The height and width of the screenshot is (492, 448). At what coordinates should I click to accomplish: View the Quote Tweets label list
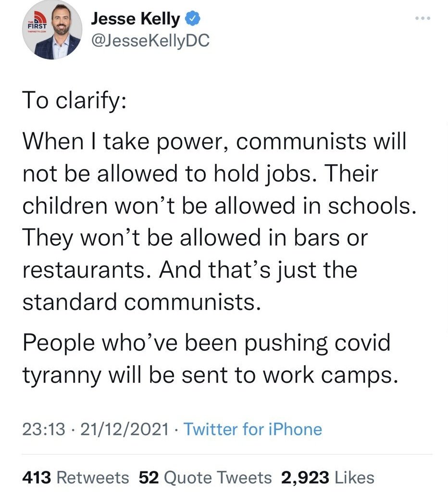(x=218, y=477)
